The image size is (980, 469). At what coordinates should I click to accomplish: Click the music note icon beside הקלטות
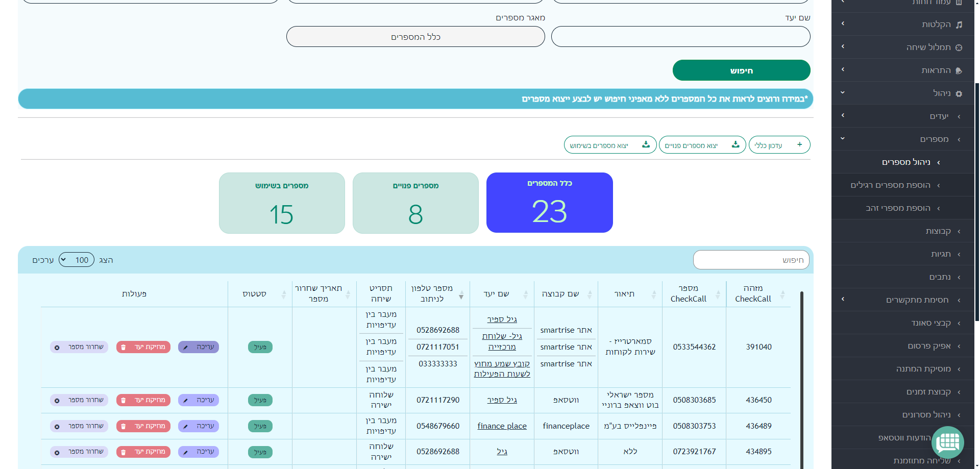[959, 24]
